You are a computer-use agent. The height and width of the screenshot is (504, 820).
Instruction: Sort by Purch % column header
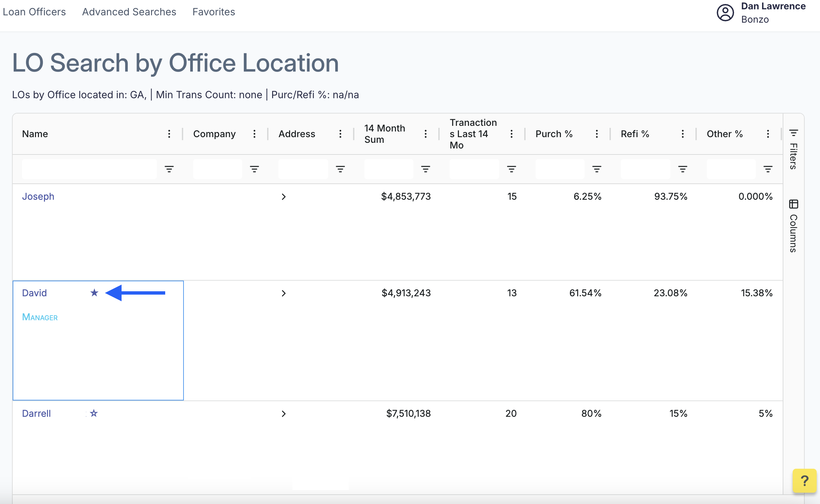coord(554,134)
